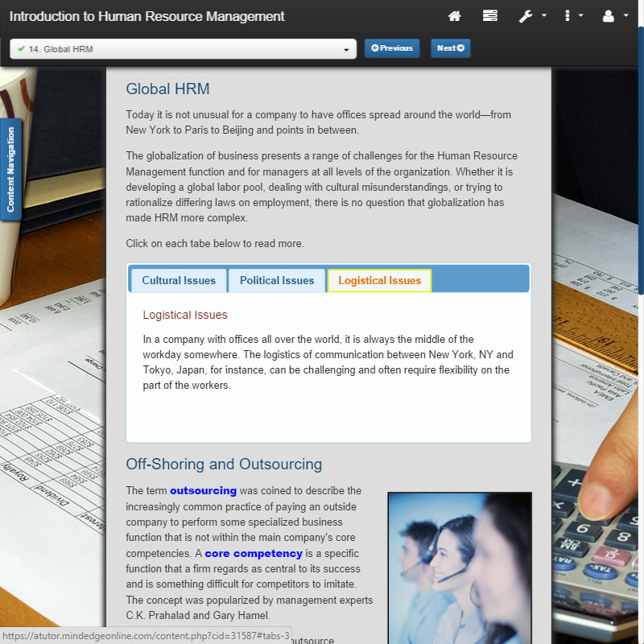Switch to the Cultural Issues tab
644x644 pixels.
pos(179,280)
